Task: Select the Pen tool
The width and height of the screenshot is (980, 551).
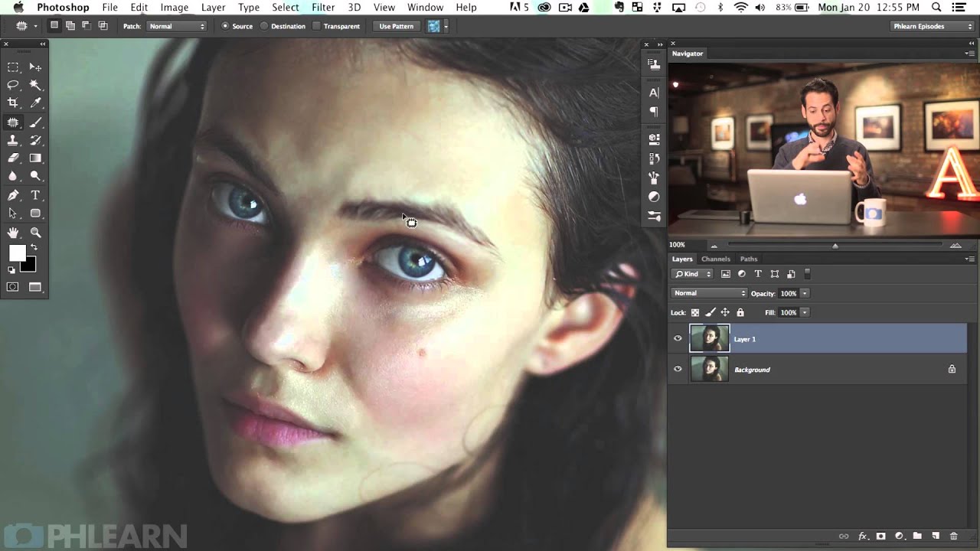Action: (13, 196)
